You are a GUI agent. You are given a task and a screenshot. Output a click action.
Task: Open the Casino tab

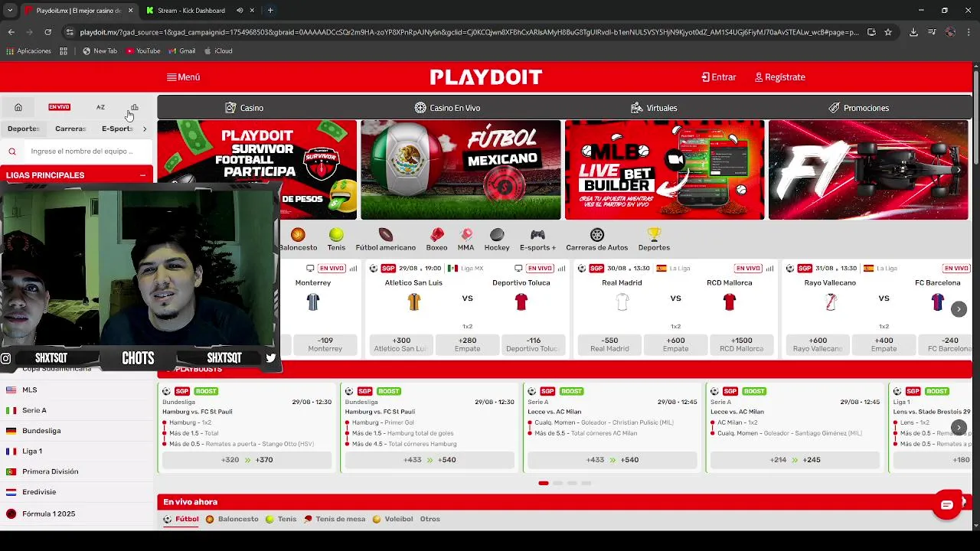point(244,108)
